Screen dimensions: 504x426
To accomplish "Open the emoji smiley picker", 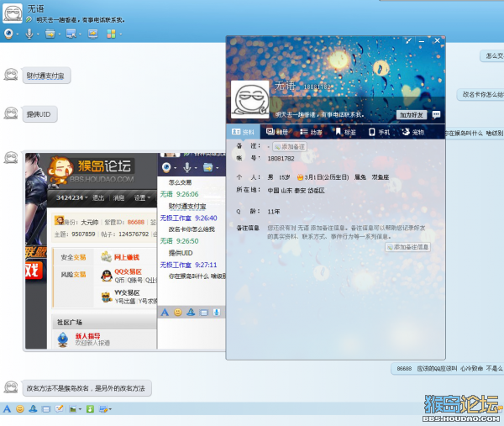I will click(20, 409).
